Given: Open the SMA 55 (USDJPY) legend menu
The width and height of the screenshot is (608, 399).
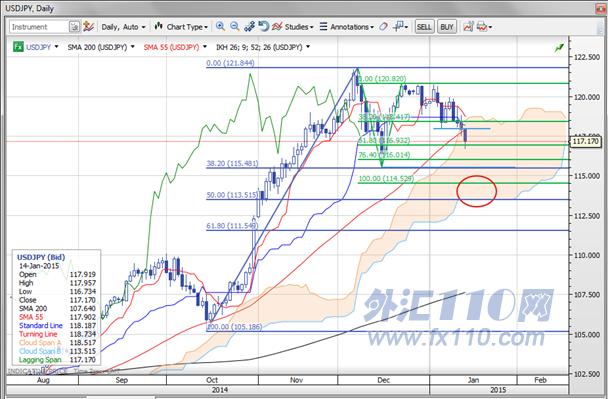Looking at the screenshot, I should tap(175, 47).
